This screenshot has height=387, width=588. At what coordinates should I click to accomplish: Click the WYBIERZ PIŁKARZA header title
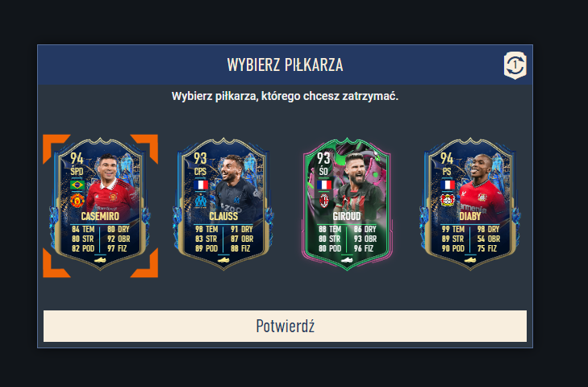click(x=285, y=64)
